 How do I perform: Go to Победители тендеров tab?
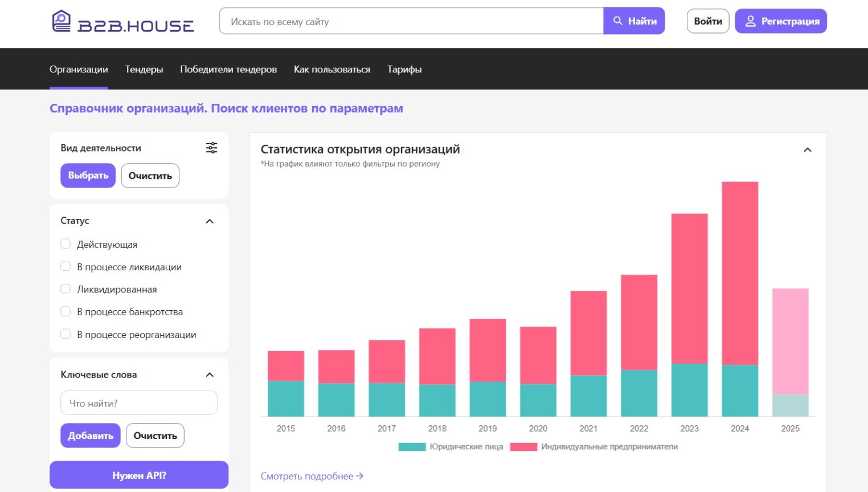(228, 70)
